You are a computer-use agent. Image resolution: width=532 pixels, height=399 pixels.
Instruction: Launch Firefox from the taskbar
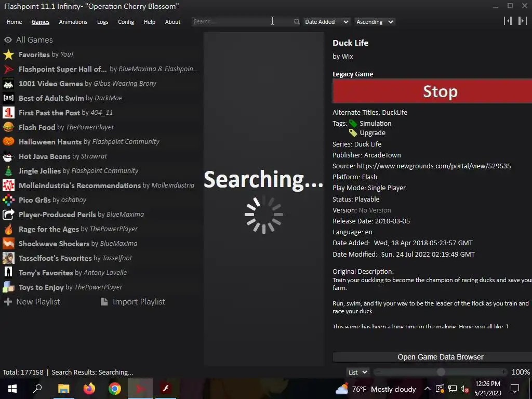click(89, 389)
